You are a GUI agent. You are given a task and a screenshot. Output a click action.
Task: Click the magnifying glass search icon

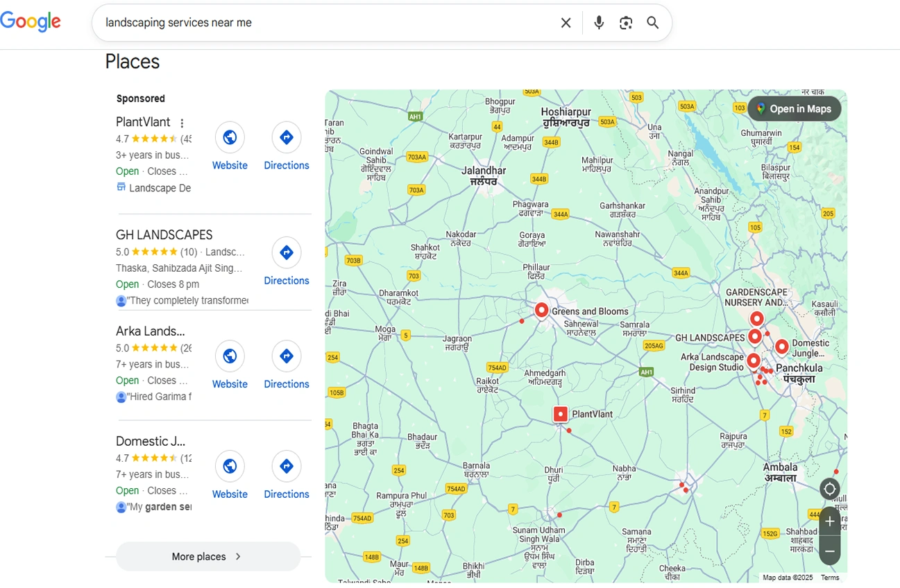point(653,23)
